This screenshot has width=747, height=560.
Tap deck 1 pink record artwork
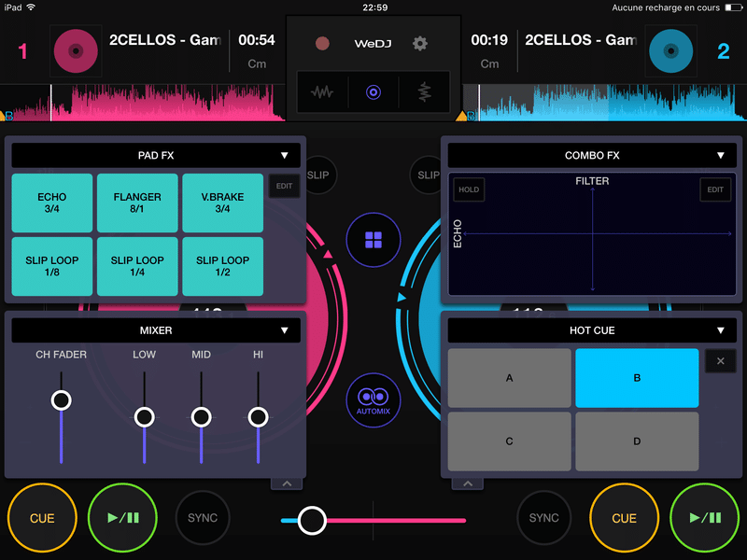click(x=76, y=51)
